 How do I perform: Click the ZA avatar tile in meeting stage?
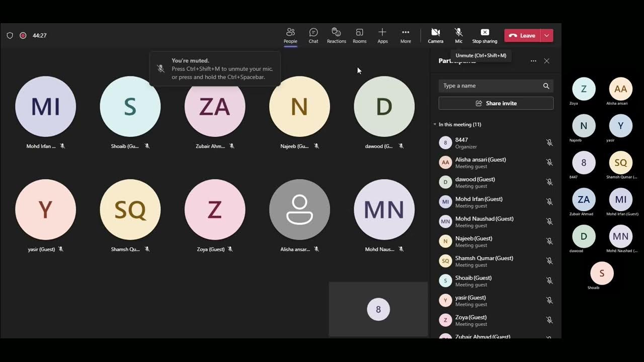215,107
